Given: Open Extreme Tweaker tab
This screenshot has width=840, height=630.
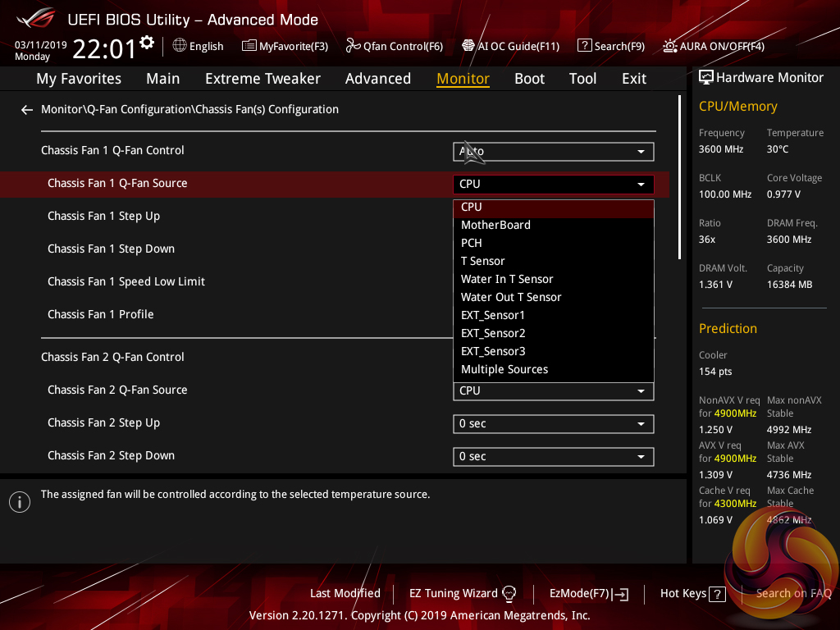Looking at the screenshot, I should click(x=262, y=79).
